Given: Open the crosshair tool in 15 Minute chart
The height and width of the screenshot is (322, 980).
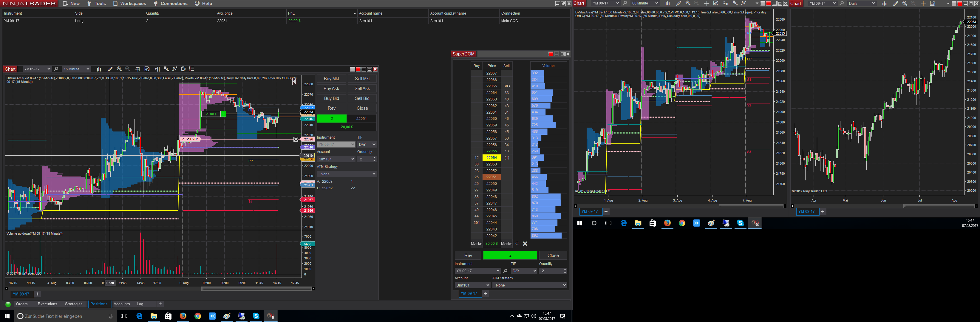Looking at the screenshot, I should [138, 69].
